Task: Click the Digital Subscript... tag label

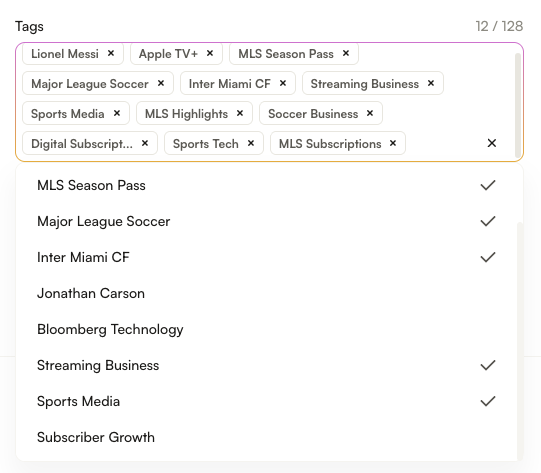Action: 82,144
